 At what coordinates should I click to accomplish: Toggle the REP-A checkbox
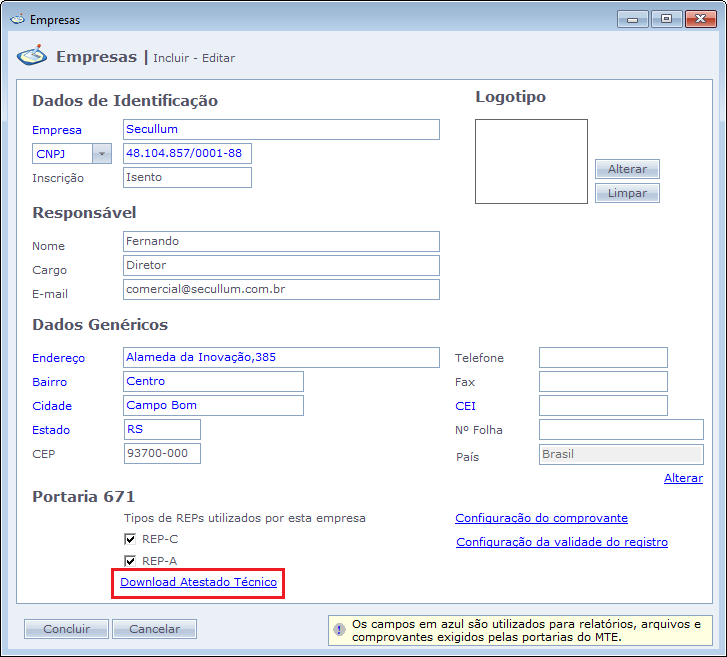pos(130,561)
